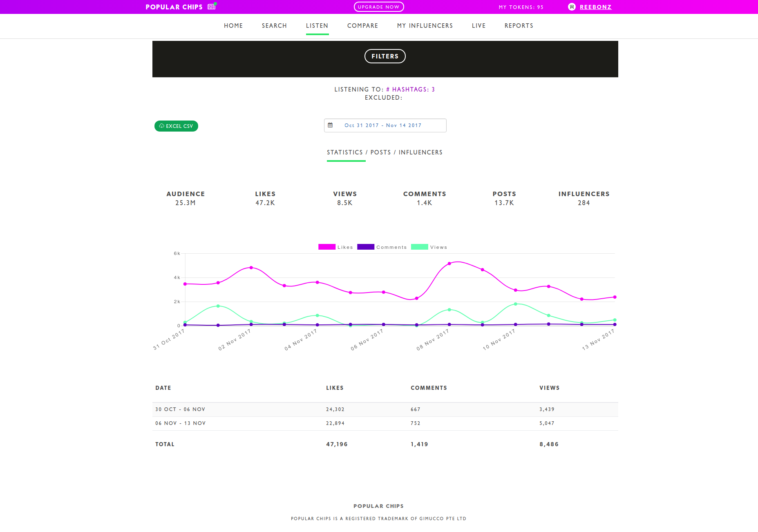Image resolution: width=758 pixels, height=532 pixels.
Task: Click the 5,047 views cell
Action: pyautogui.click(x=547, y=423)
